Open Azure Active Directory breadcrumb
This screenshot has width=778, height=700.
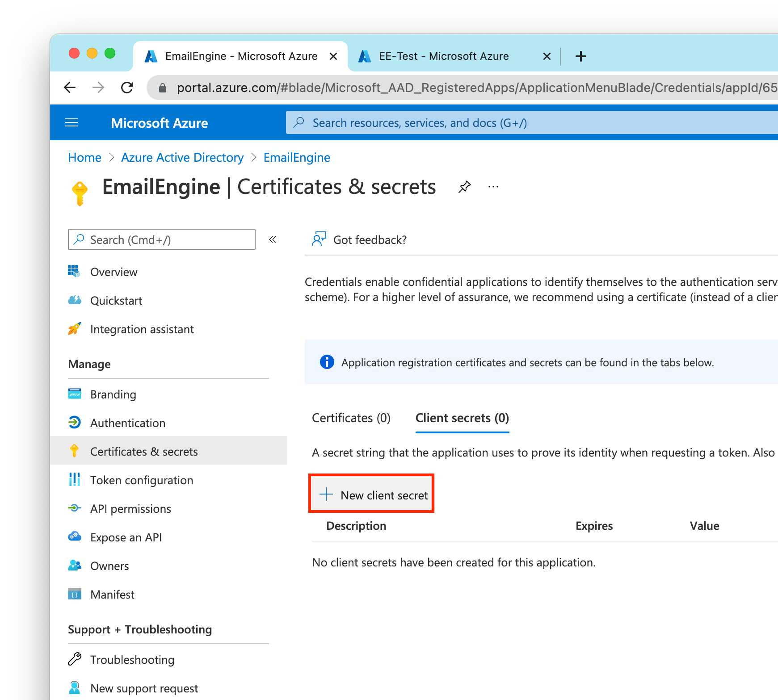(182, 157)
